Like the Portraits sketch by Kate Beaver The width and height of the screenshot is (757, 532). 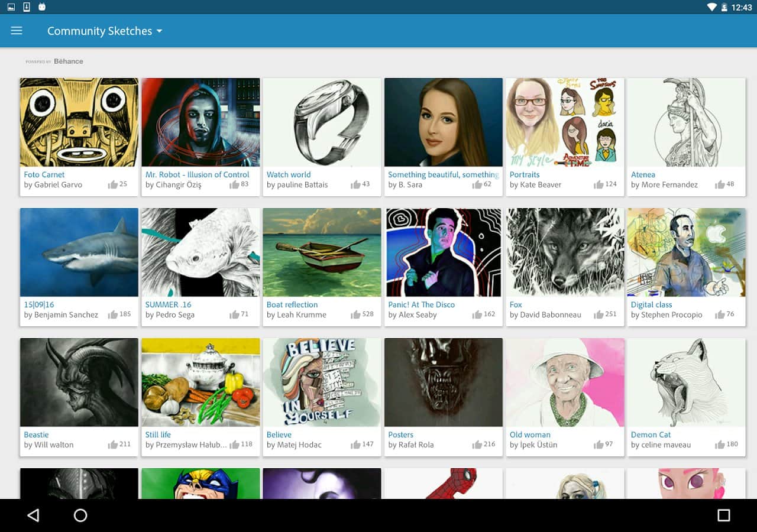click(599, 184)
